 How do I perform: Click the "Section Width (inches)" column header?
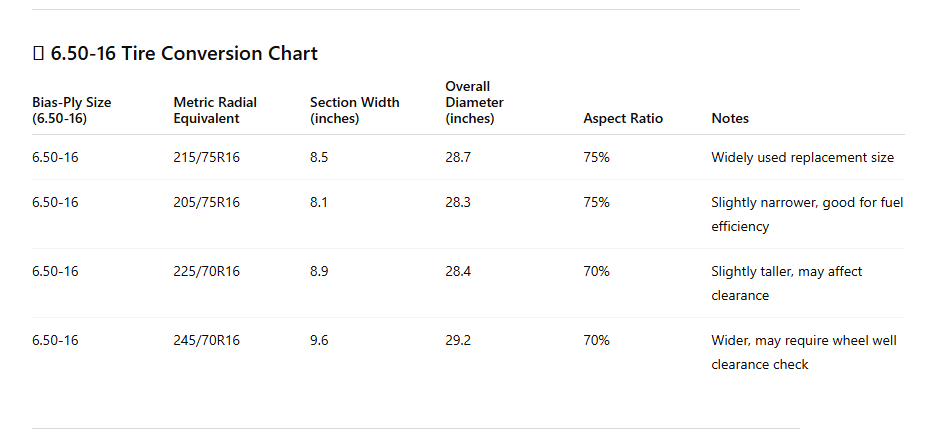pyautogui.click(x=354, y=110)
